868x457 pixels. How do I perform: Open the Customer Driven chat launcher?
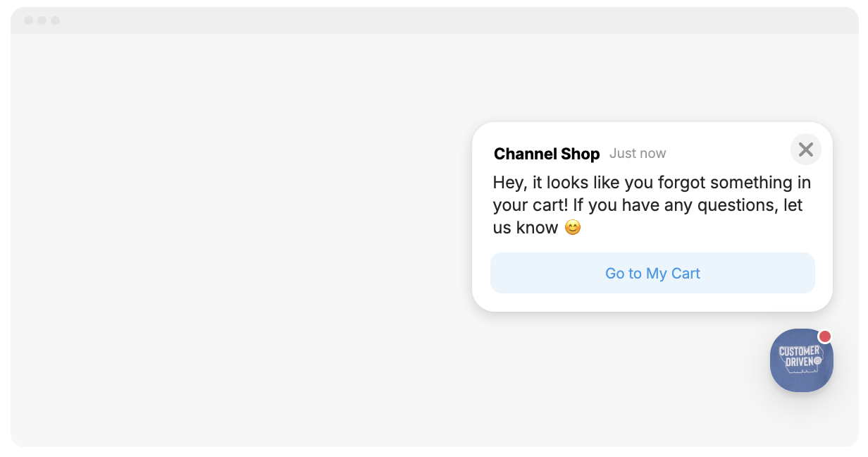(x=801, y=361)
